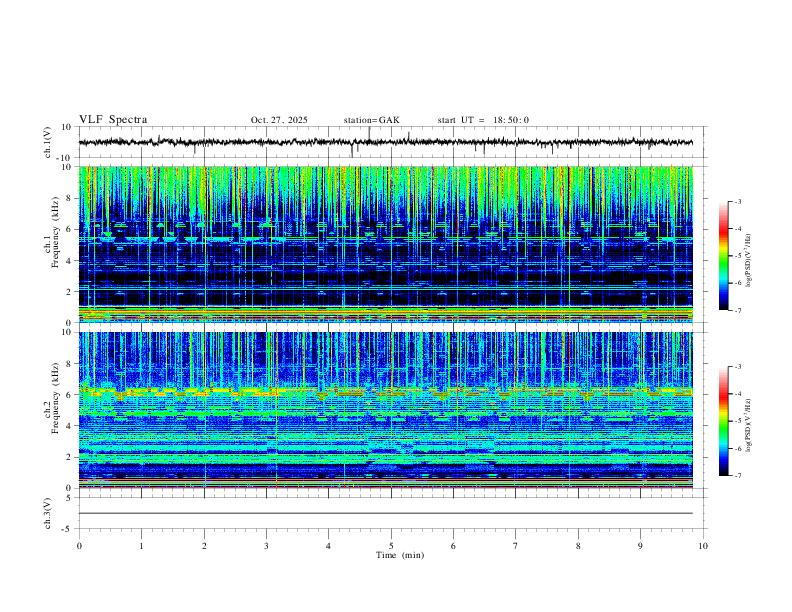Click time axis tick label "3"
Image resolution: width=792 pixels, height=612 pixels.
pos(266,546)
